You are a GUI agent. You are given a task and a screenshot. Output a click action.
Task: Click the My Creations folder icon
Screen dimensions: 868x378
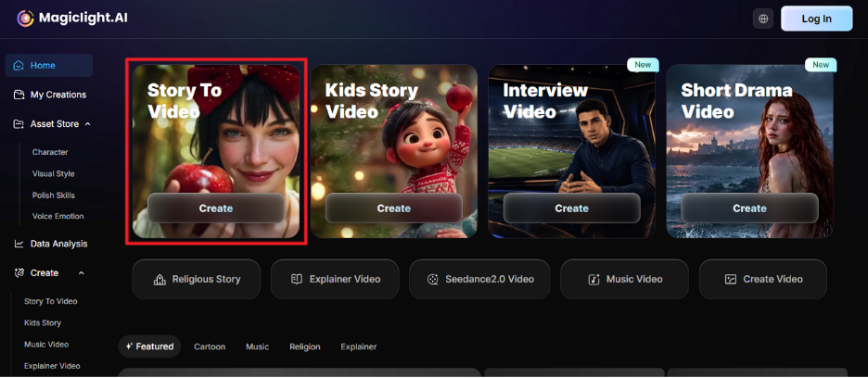click(19, 94)
